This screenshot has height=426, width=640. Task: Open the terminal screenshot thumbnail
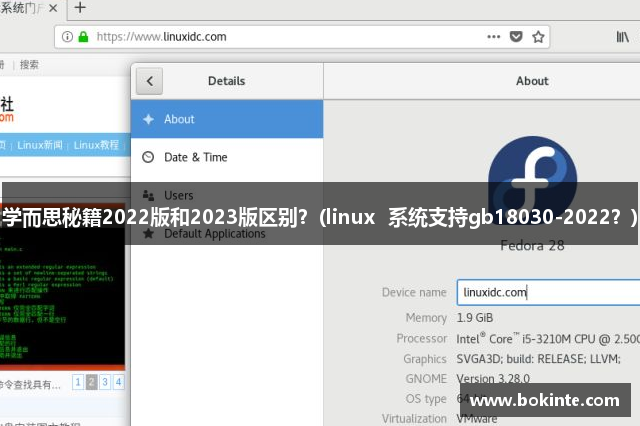pos(62,287)
